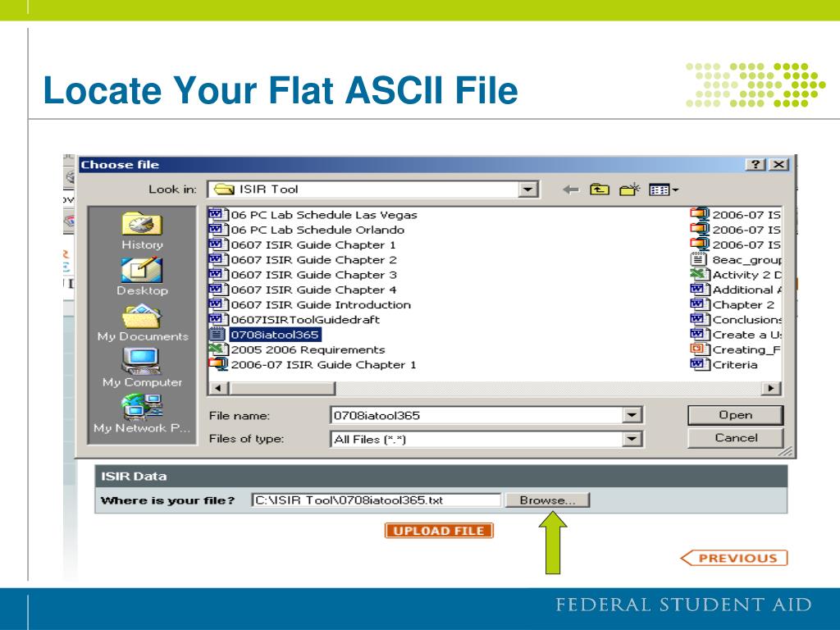Click the back arrow navigation icon
Screen dimensions: 840x630
tap(571, 189)
